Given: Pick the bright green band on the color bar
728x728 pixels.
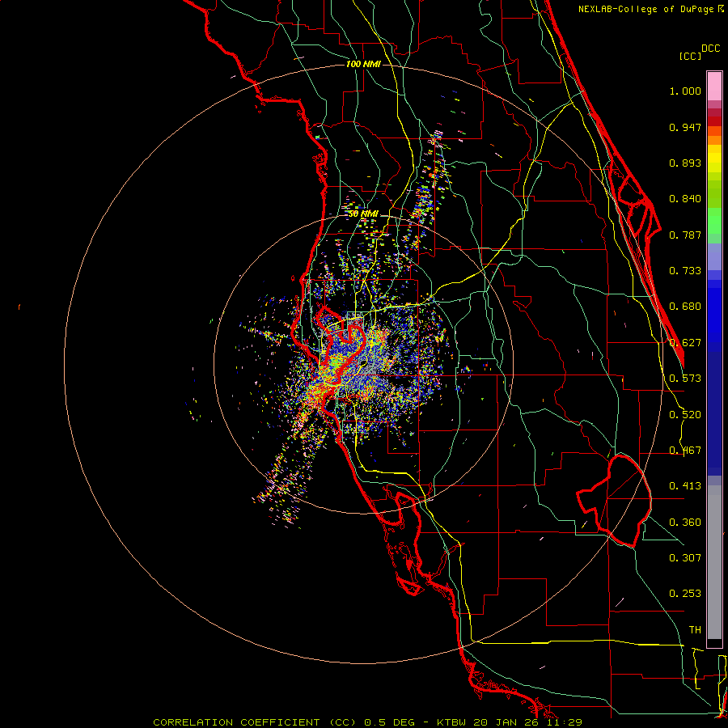Looking at the screenshot, I should (x=714, y=221).
